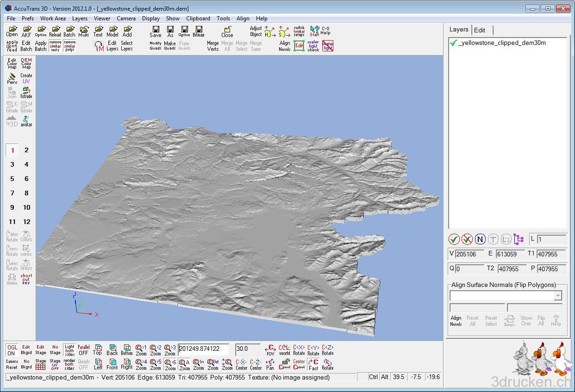Viewport: 575px width, 392px height.
Task: Toggle Parallel OFF projection
Action: [83, 350]
